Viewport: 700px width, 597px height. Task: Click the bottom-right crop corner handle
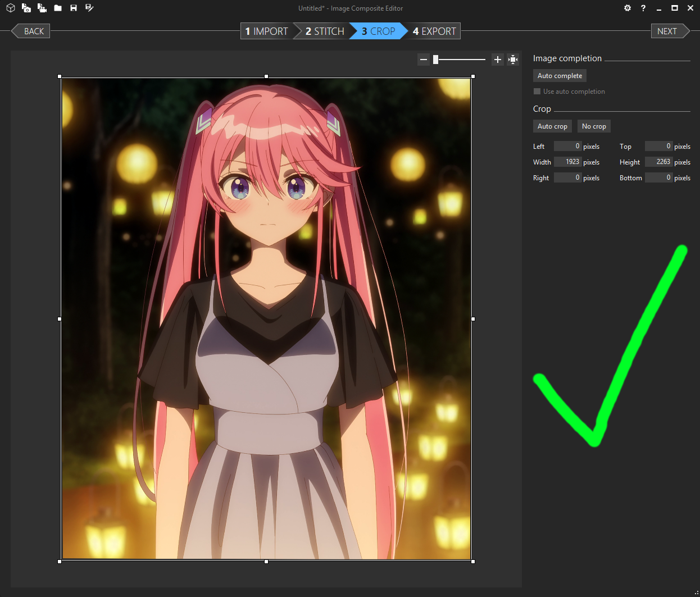pyautogui.click(x=473, y=562)
